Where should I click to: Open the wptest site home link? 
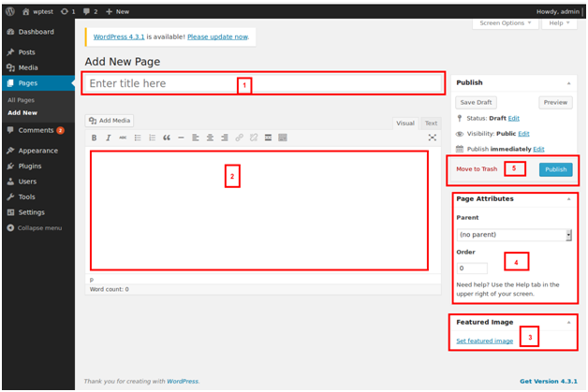(x=37, y=11)
